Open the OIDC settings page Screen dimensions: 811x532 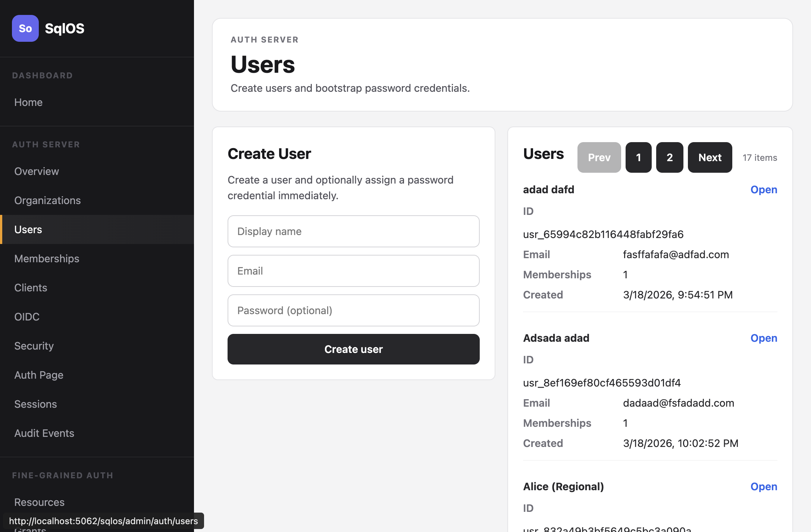(27, 317)
